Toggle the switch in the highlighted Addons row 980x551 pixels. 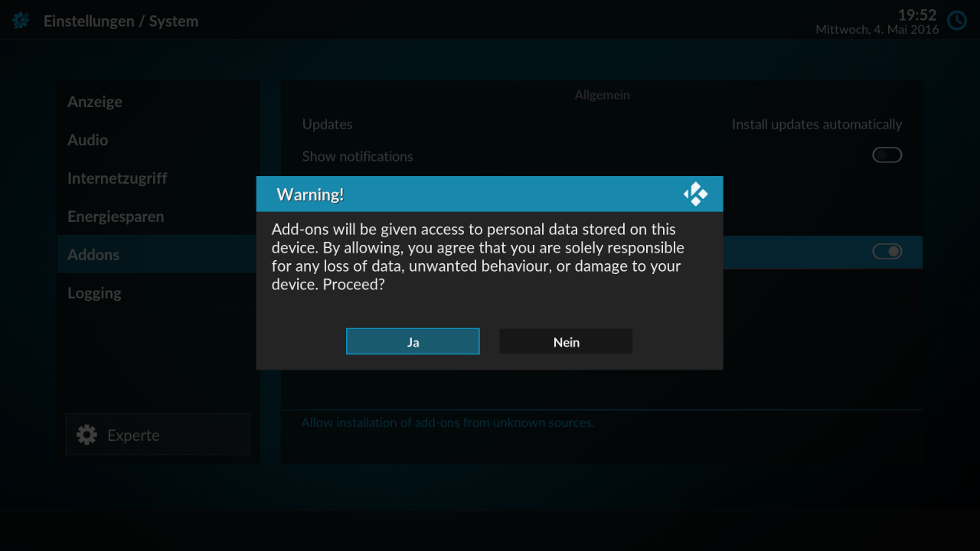[887, 252]
